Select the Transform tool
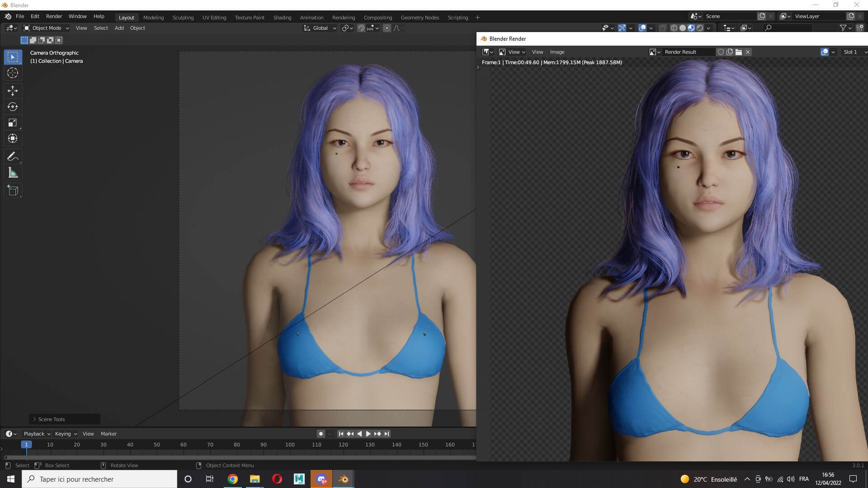 click(13, 138)
